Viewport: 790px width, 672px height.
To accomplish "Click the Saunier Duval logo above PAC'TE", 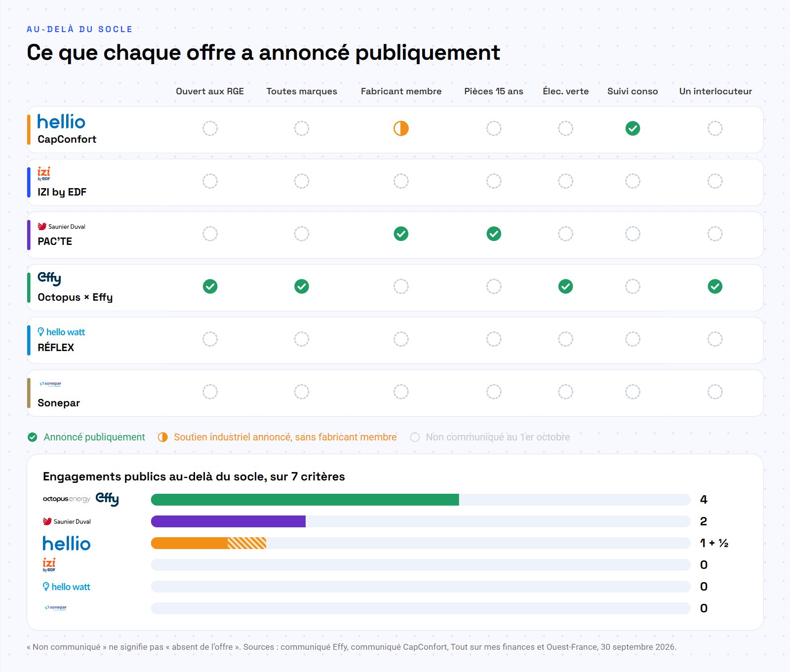I will pyautogui.click(x=61, y=227).
